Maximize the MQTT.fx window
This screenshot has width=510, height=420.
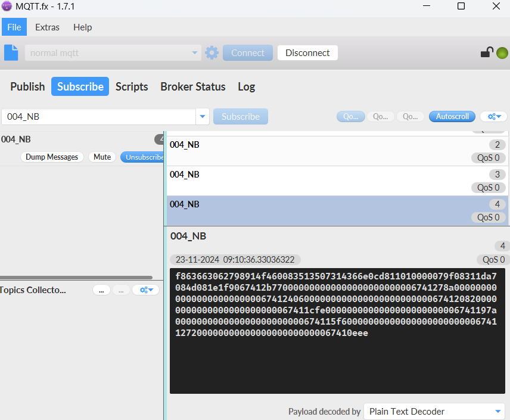[x=461, y=6]
